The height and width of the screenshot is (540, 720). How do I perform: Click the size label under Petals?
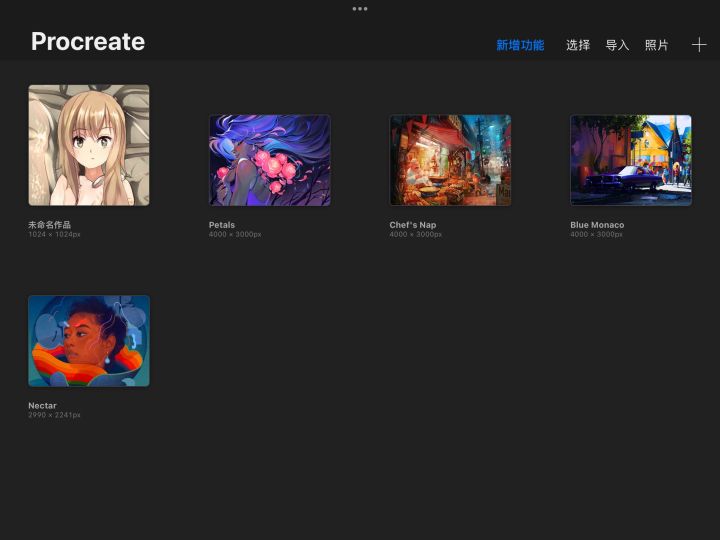tap(235, 234)
